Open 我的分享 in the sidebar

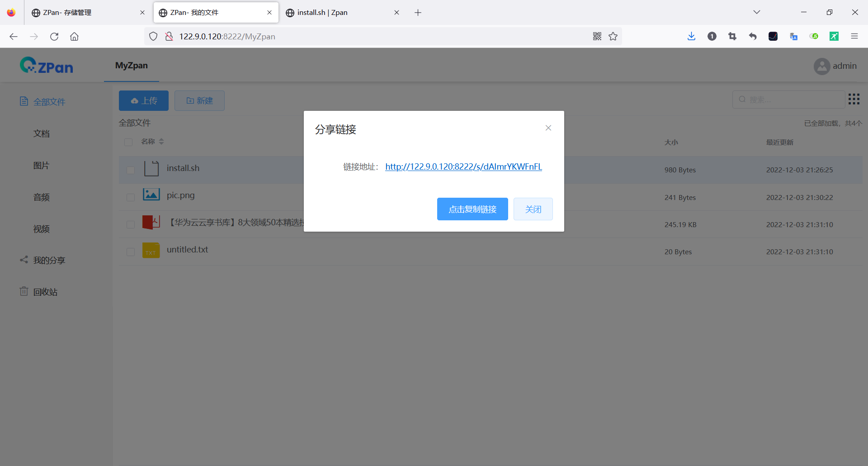tap(49, 260)
